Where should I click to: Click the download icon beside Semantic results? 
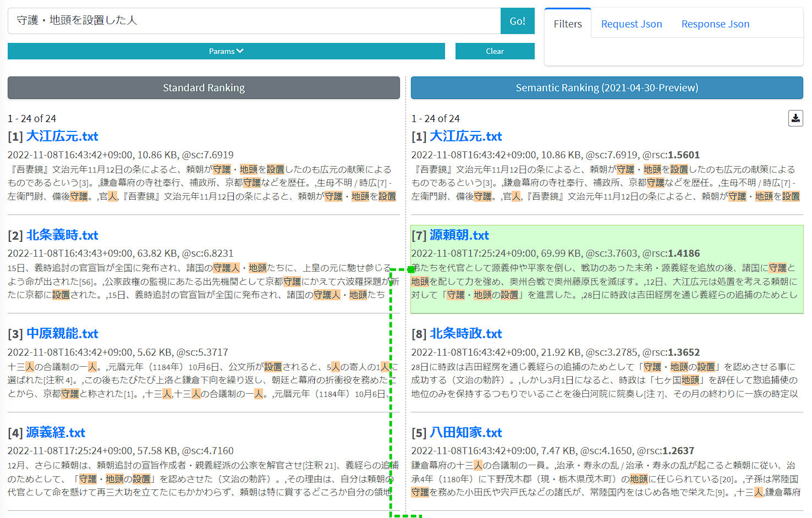(x=795, y=118)
